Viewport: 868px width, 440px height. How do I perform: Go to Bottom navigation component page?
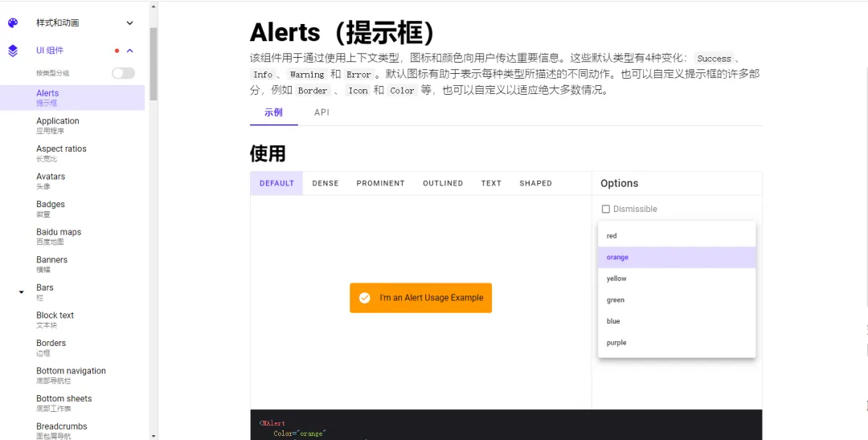[72, 375]
